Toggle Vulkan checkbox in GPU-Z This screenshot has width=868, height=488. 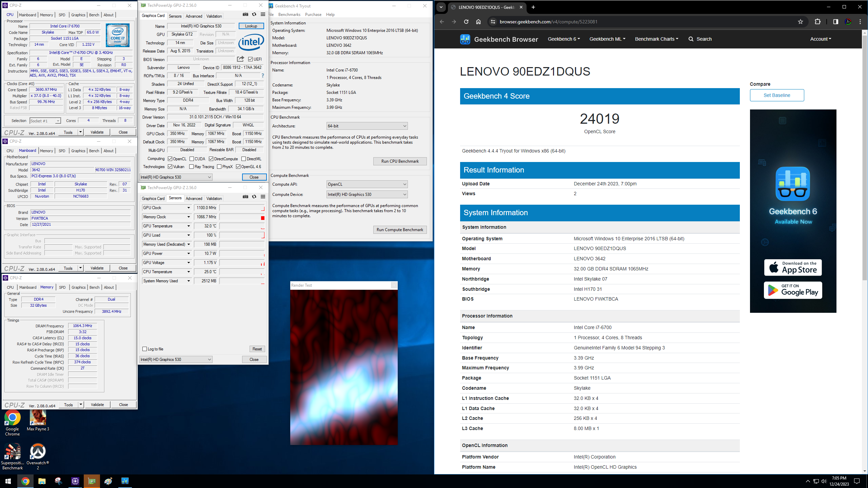click(170, 167)
